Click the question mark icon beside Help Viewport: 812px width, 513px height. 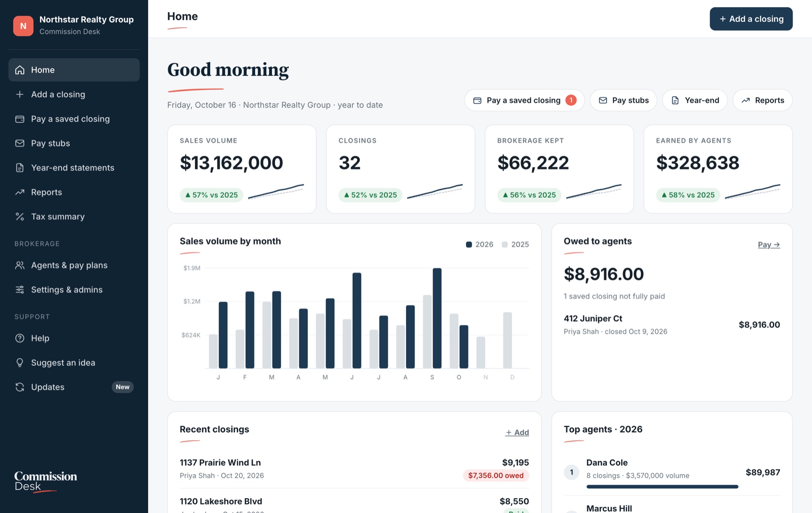(x=19, y=338)
